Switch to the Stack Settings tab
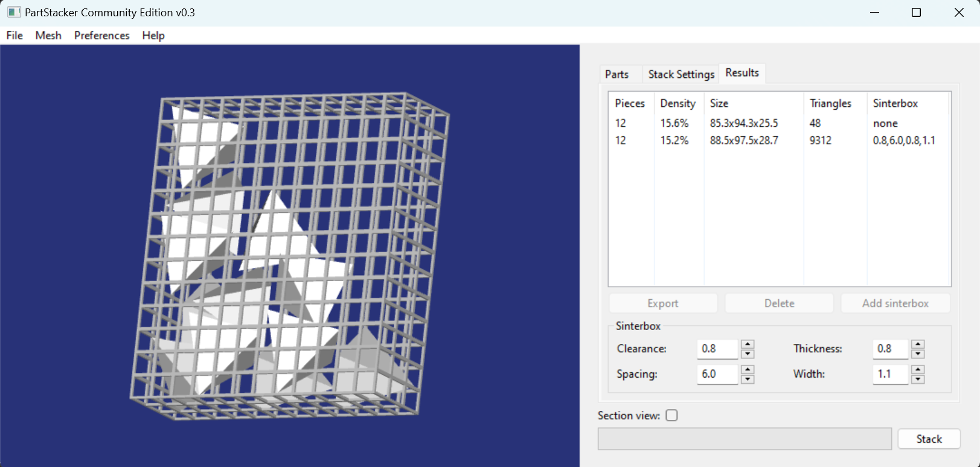 tap(681, 74)
